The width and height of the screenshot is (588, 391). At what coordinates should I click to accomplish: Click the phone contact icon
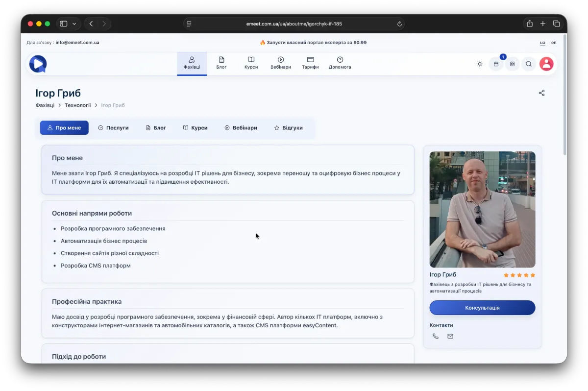(x=436, y=336)
